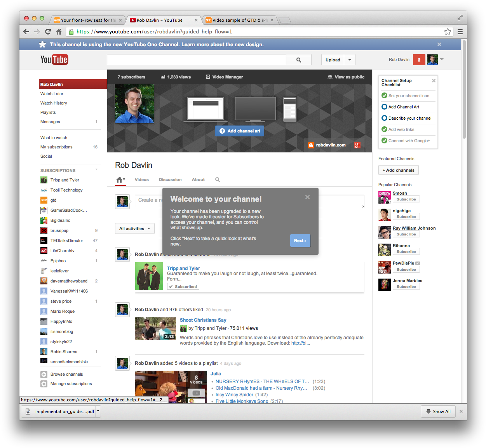This screenshot has height=448, width=486.
Task: Open the Tripp and Tyler subscription
Action: [64, 180]
